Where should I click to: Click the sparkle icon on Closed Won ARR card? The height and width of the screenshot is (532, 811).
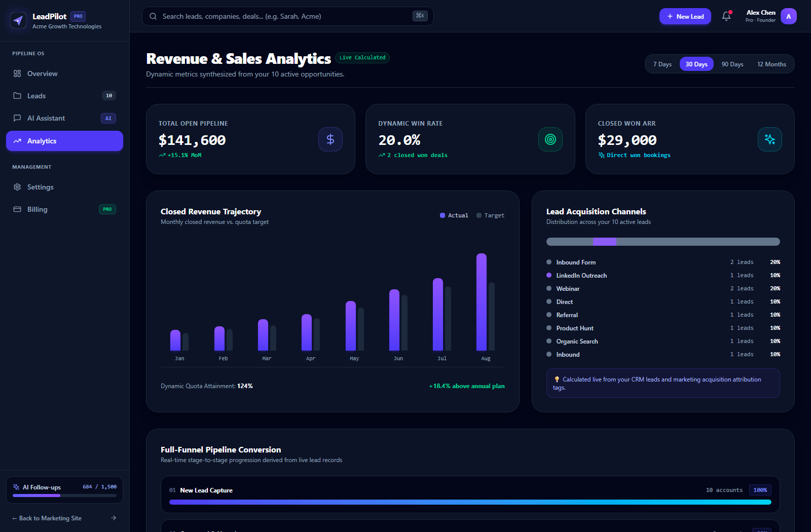click(x=770, y=139)
